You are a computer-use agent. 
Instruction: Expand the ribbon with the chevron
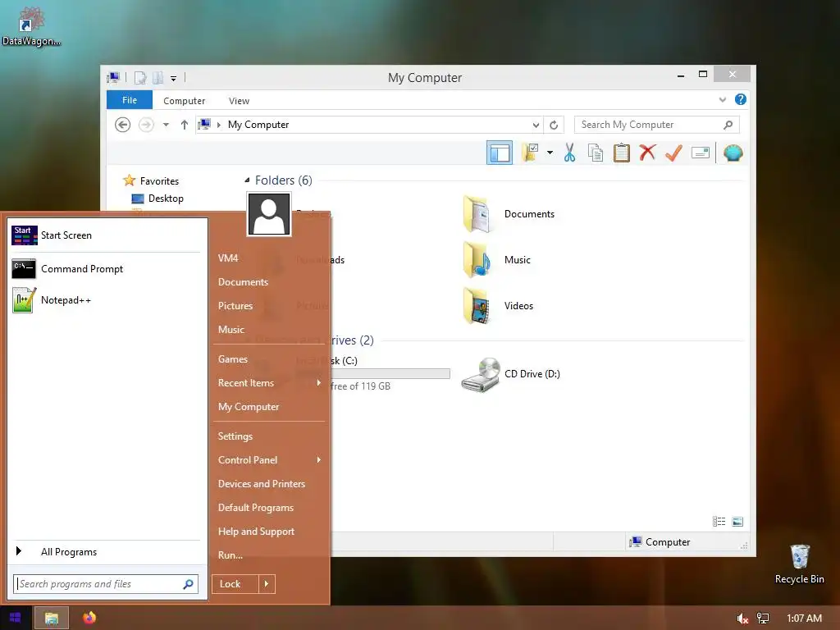(722, 99)
